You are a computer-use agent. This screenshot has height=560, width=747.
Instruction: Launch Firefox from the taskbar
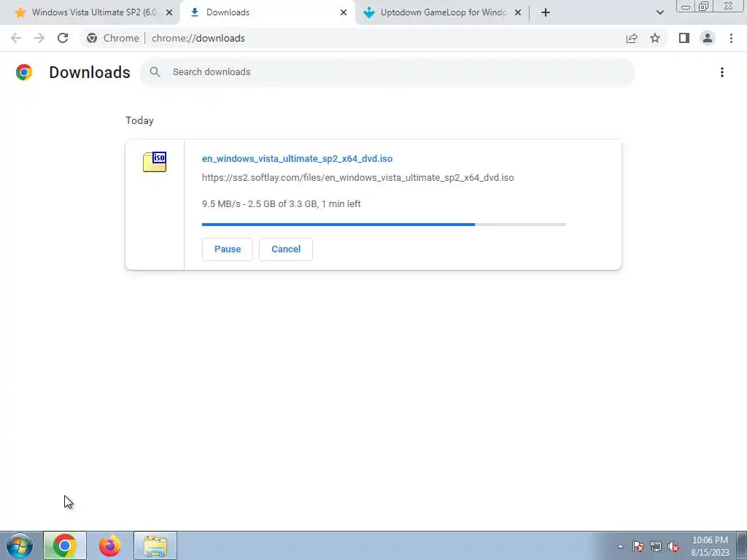point(110,545)
